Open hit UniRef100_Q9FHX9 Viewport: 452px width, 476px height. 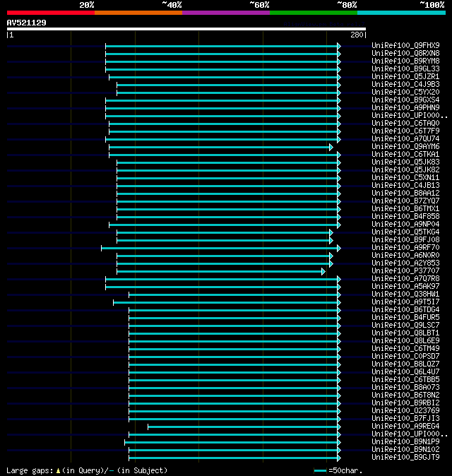[405, 45]
